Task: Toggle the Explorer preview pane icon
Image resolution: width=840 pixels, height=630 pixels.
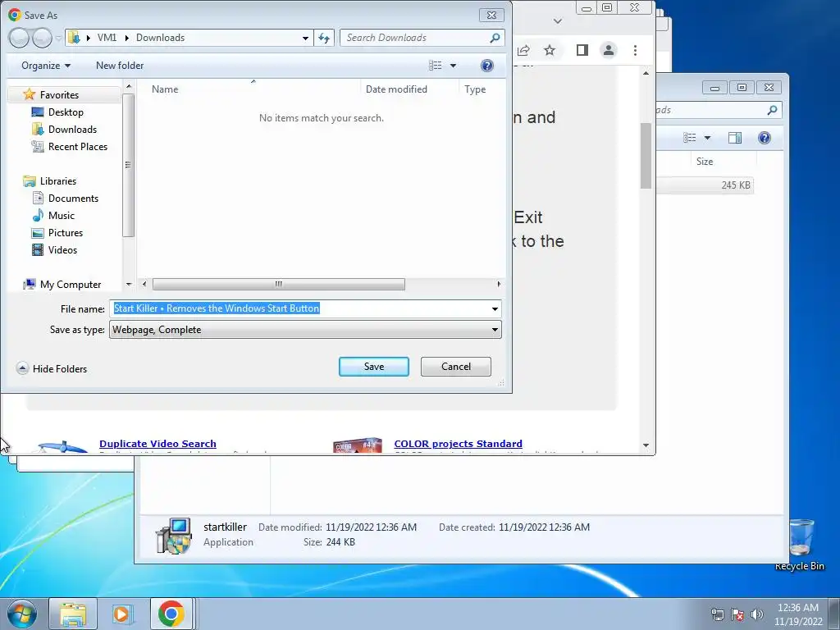Action: [x=734, y=138]
